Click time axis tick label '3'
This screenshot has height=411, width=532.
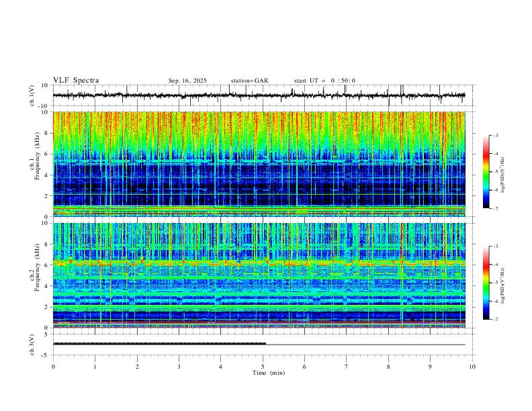coord(179,367)
